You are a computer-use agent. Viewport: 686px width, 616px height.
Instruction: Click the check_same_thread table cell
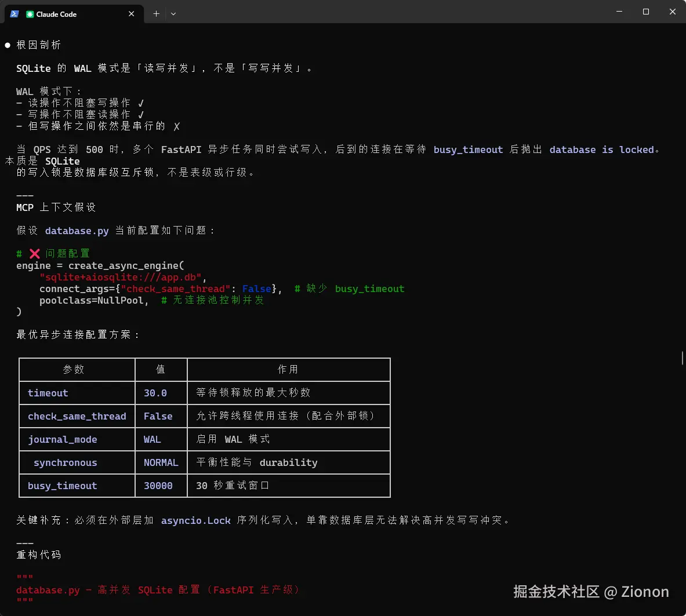pyautogui.click(x=77, y=416)
